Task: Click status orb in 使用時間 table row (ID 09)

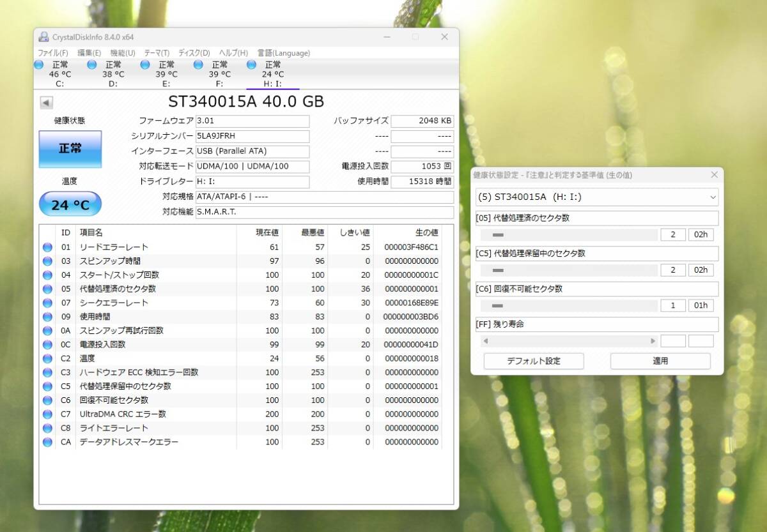Action: [47, 317]
